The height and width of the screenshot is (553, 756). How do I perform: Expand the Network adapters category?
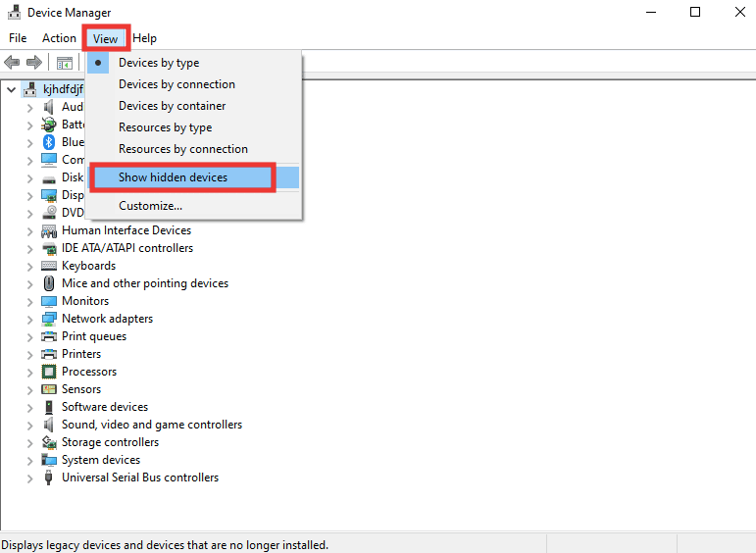click(29, 320)
